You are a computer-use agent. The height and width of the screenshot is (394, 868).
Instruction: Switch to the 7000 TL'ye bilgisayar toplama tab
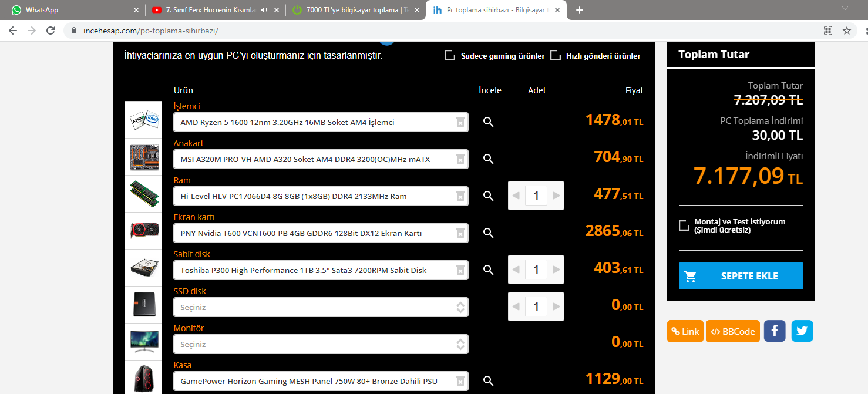click(x=355, y=10)
